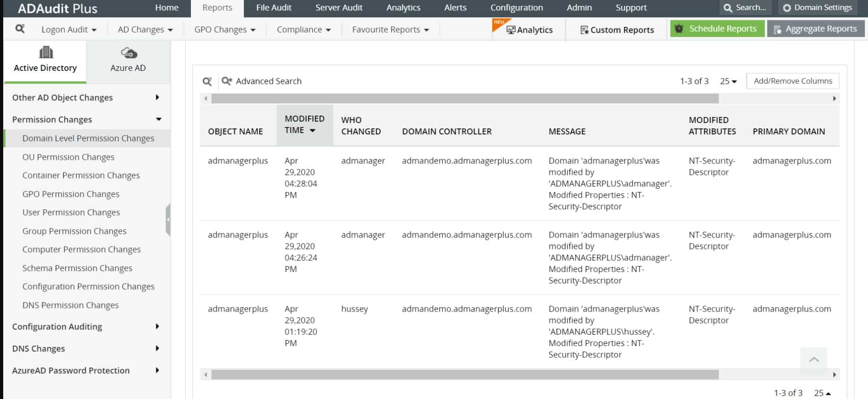The height and width of the screenshot is (399, 868).
Task: Click the upper scrollbar's left arrow
Action: [206, 98]
